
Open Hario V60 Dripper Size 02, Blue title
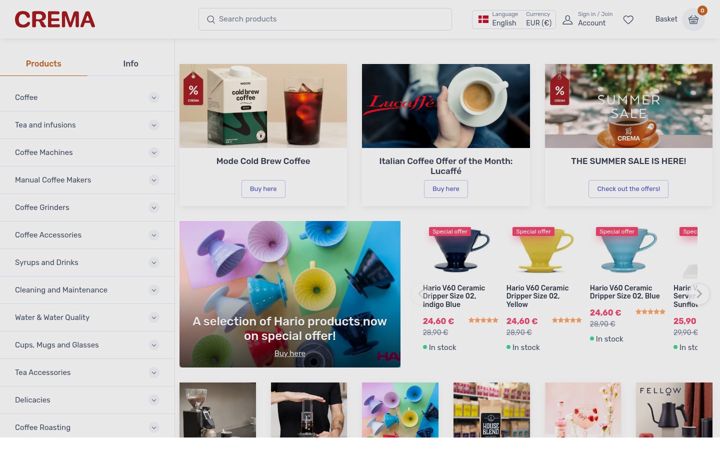point(624,292)
